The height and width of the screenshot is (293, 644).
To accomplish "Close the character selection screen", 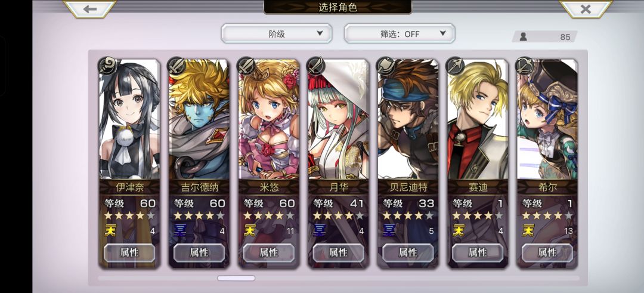I will [586, 8].
